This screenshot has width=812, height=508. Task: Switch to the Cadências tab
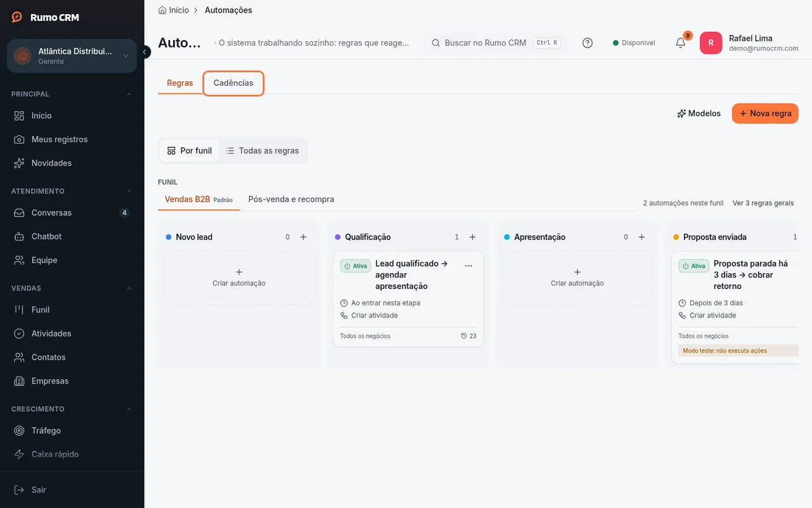click(x=233, y=83)
